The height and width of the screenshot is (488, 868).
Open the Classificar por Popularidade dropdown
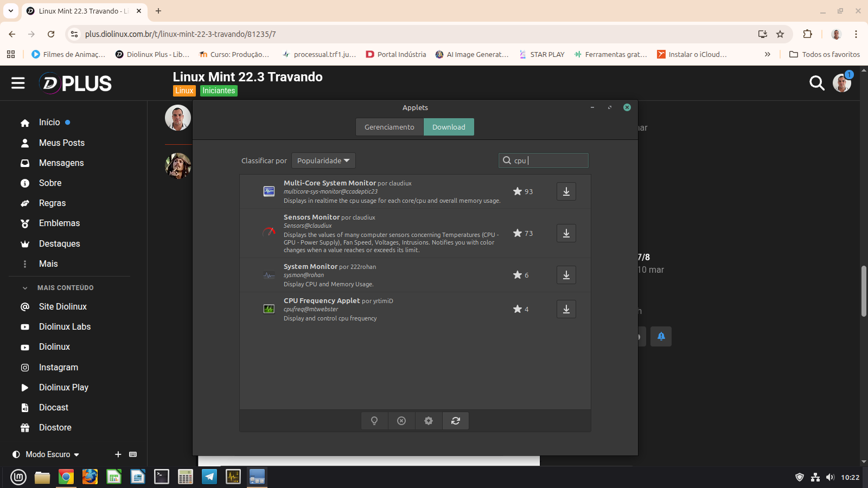323,160
